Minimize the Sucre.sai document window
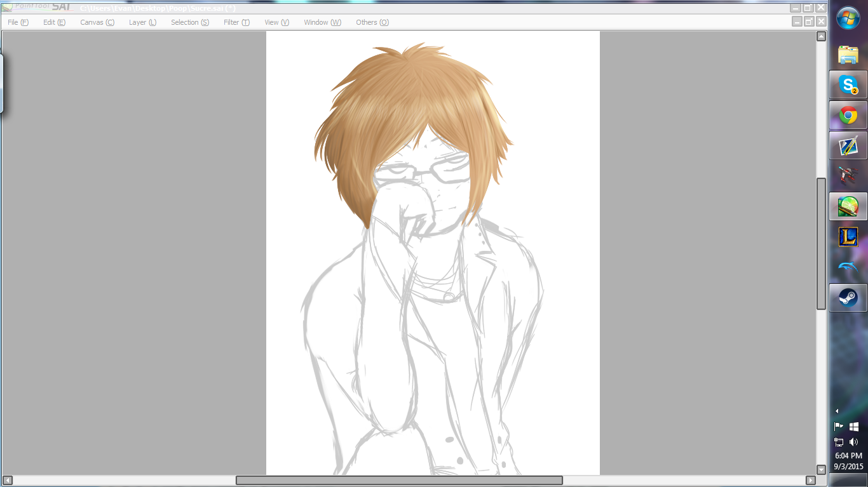 797,22
